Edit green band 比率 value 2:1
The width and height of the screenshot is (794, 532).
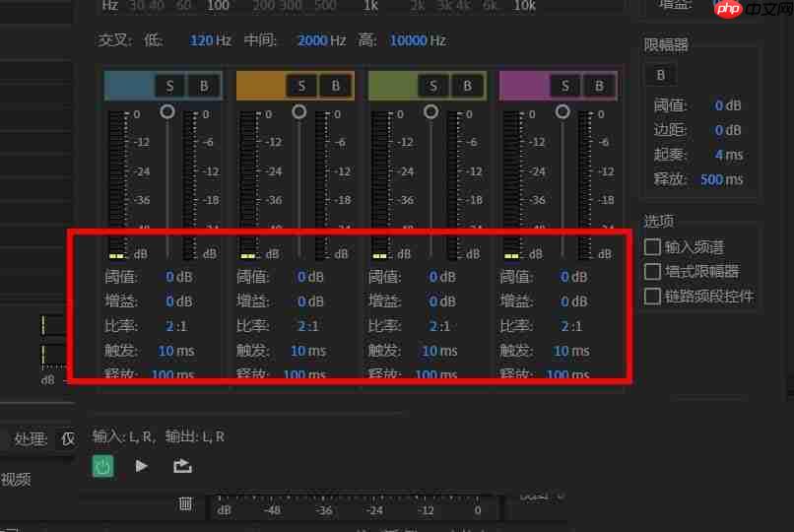point(439,326)
